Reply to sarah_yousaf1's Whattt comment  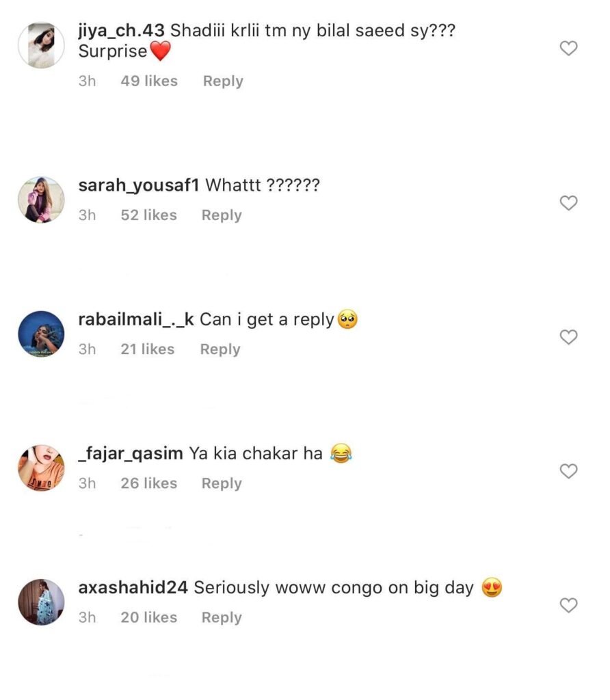pyautogui.click(x=222, y=215)
